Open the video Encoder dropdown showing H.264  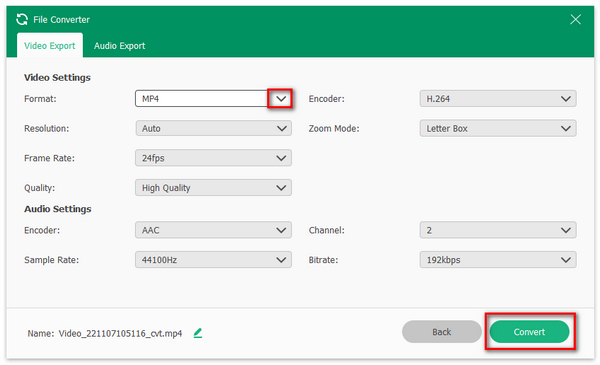click(x=498, y=99)
